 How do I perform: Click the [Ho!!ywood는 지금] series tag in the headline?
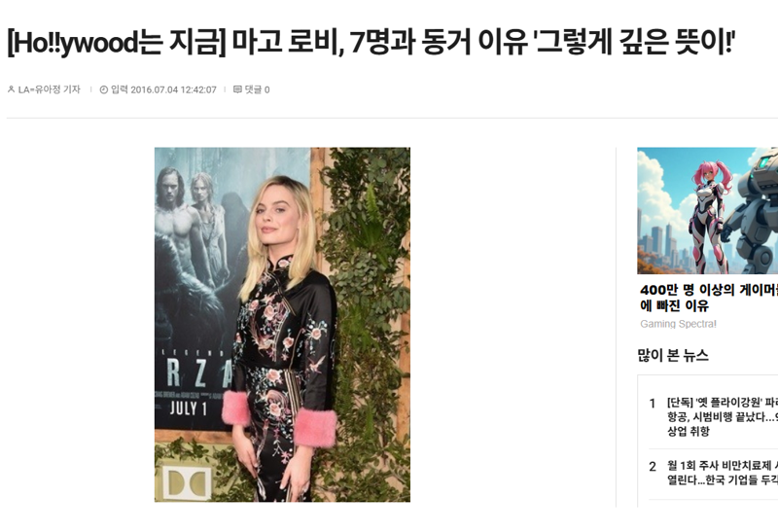117,42
